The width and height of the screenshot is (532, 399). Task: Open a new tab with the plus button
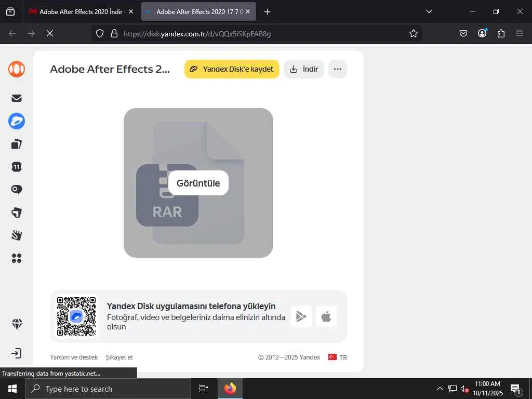click(267, 12)
